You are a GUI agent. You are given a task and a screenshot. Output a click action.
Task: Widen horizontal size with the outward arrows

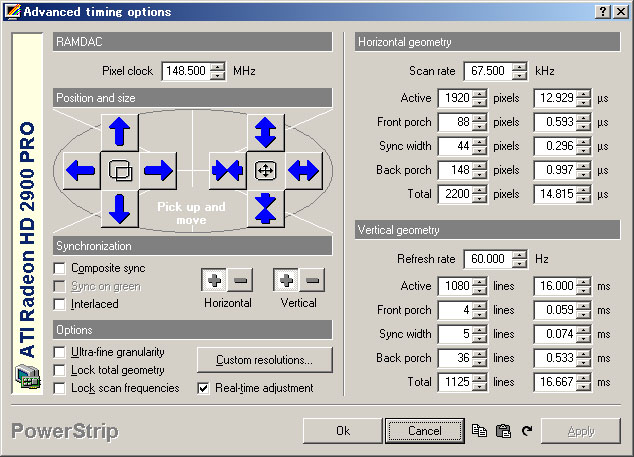tap(304, 170)
